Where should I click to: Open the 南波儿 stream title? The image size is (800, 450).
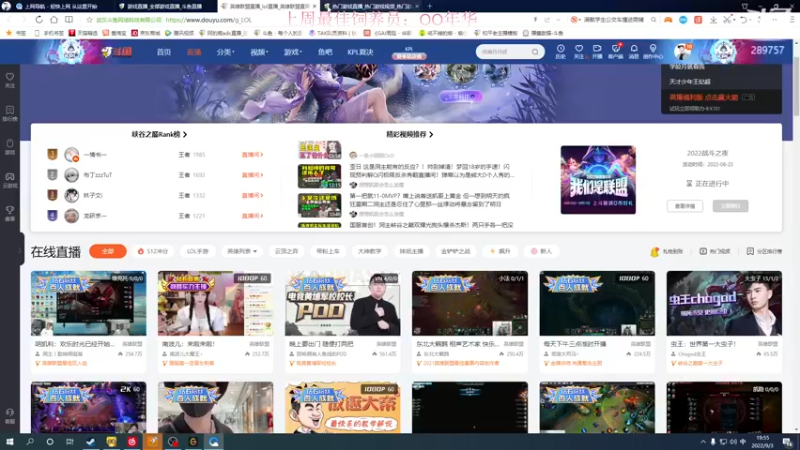[188, 344]
